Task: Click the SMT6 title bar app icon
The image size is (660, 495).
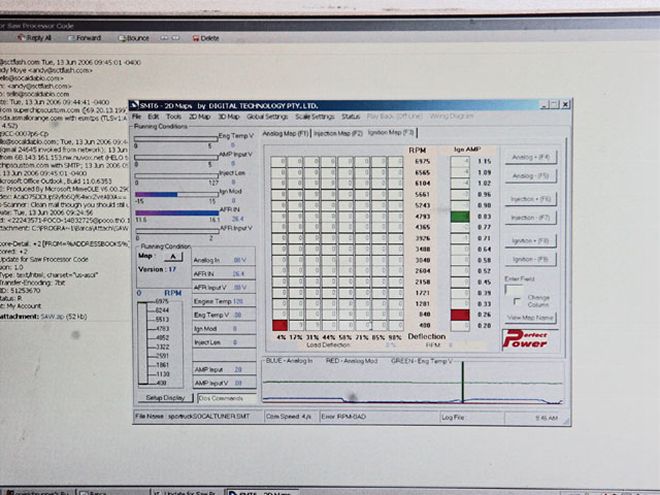Action: tap(134, 104)
